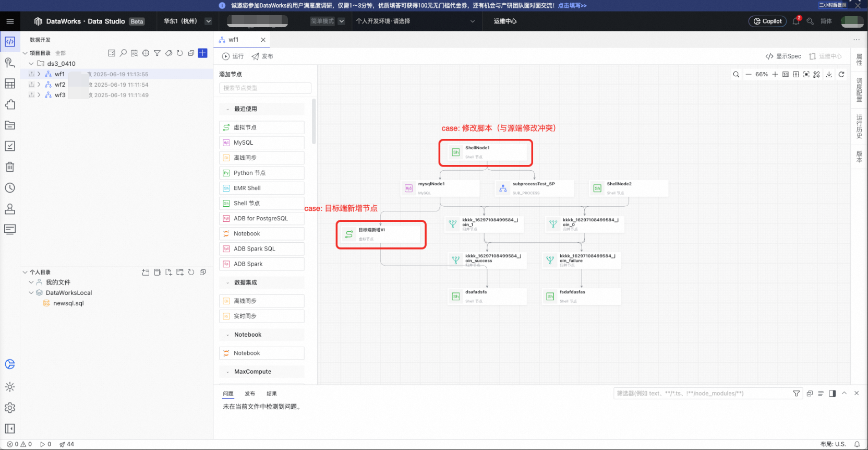Open 运维中心 in the top navigation
Viewport: 868px width, 450px height.
(x=505, y=21)
